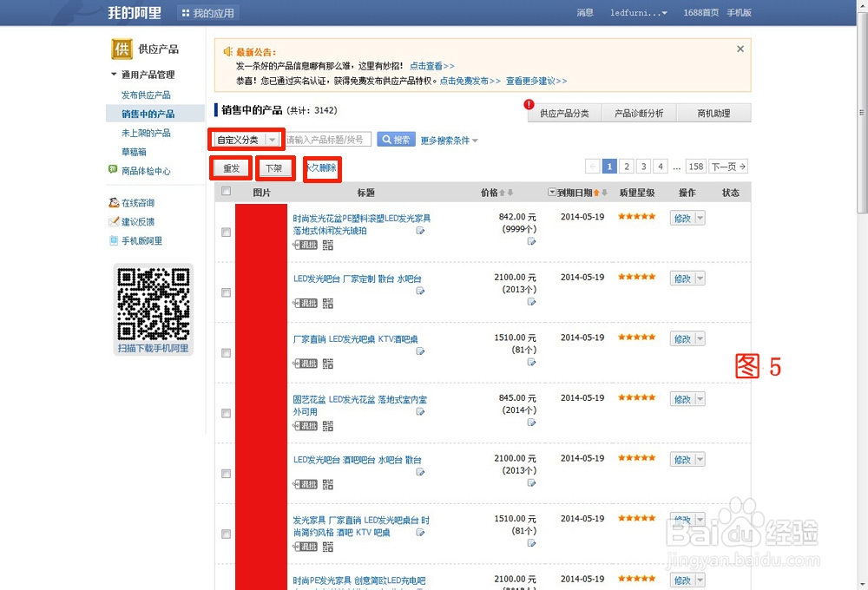Click the 永久删除 link
Screen dimensions: 868x590
pos(322,167)
